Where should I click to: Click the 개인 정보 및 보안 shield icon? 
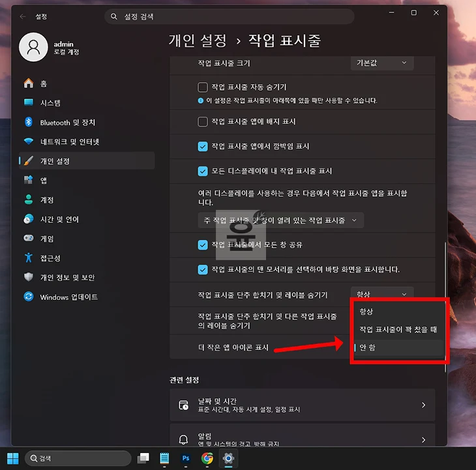[x=29, y=277]
